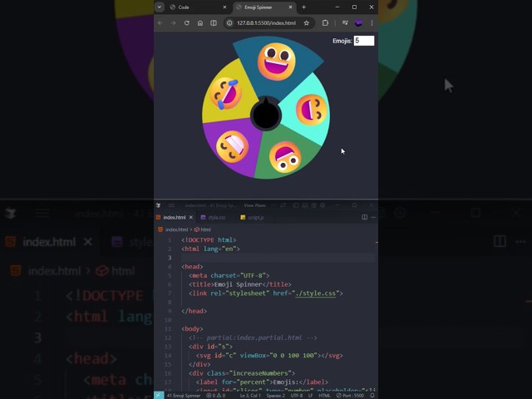Open ./style.css link in code line 7
This screenshot has width=532, height=399.
[316, 293]
